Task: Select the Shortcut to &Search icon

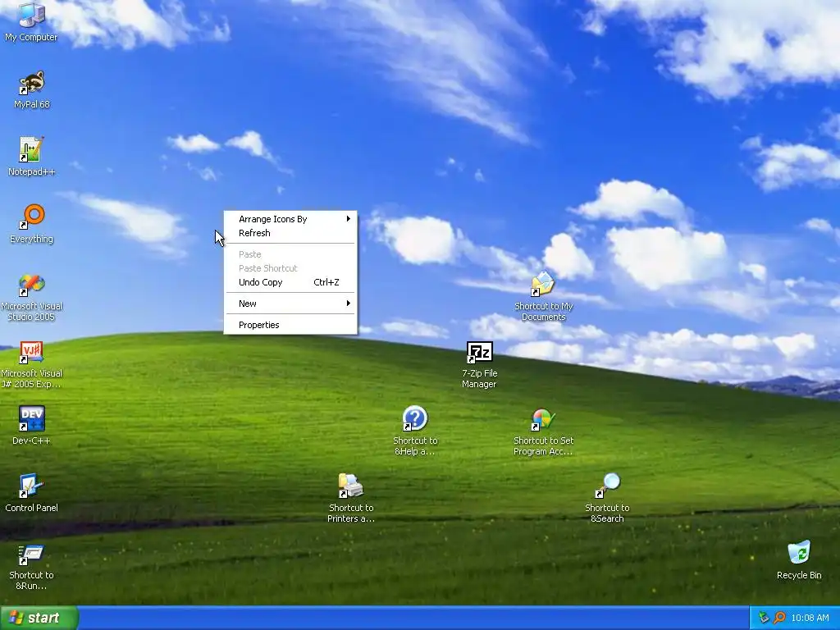Action: 607,498
